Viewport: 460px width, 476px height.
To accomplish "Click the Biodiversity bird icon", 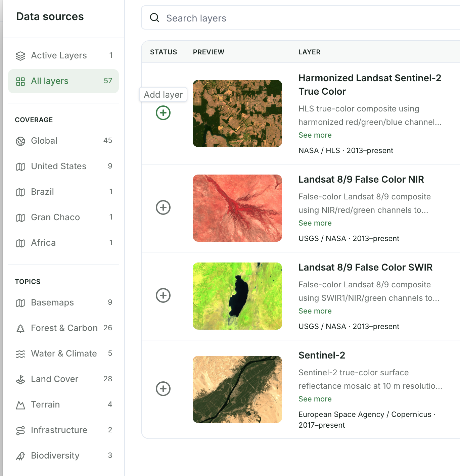I will point(20,456).
